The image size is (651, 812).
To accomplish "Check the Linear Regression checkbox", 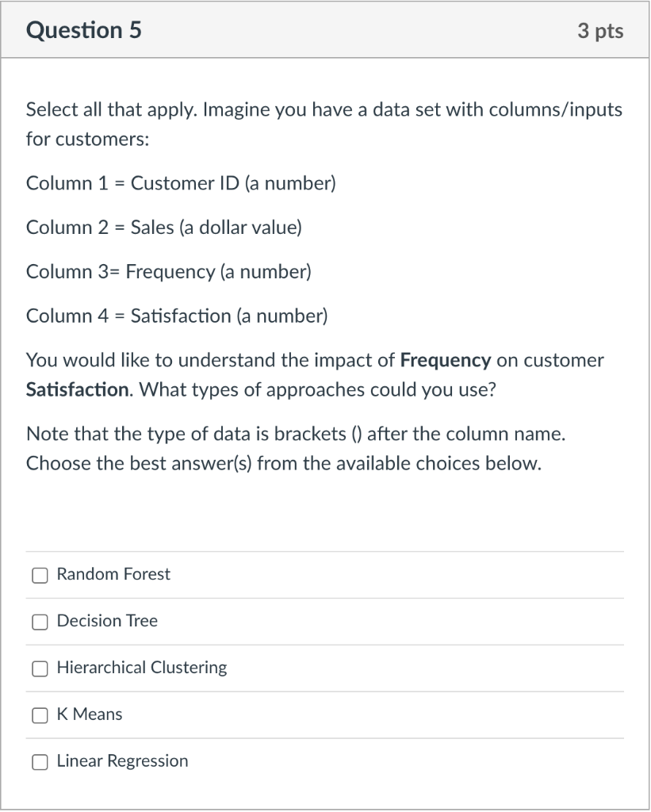I will pyautogui.click(x=40, y=762).
